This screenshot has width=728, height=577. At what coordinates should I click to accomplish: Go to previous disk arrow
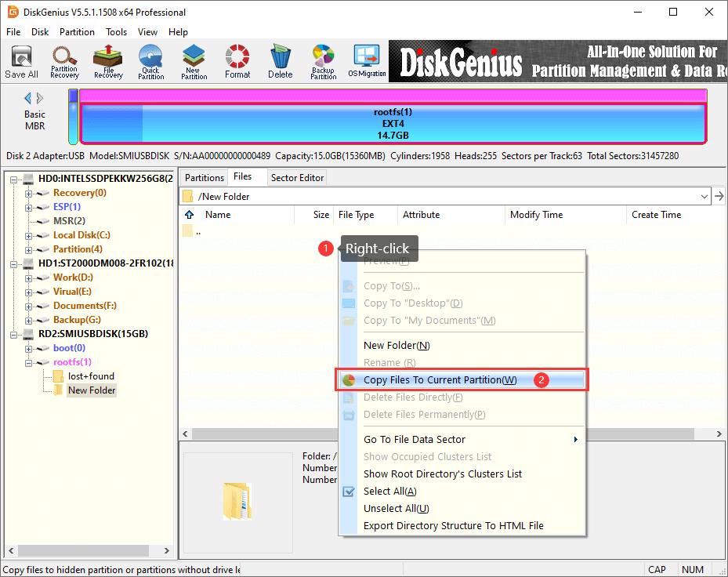click(28, 98)
